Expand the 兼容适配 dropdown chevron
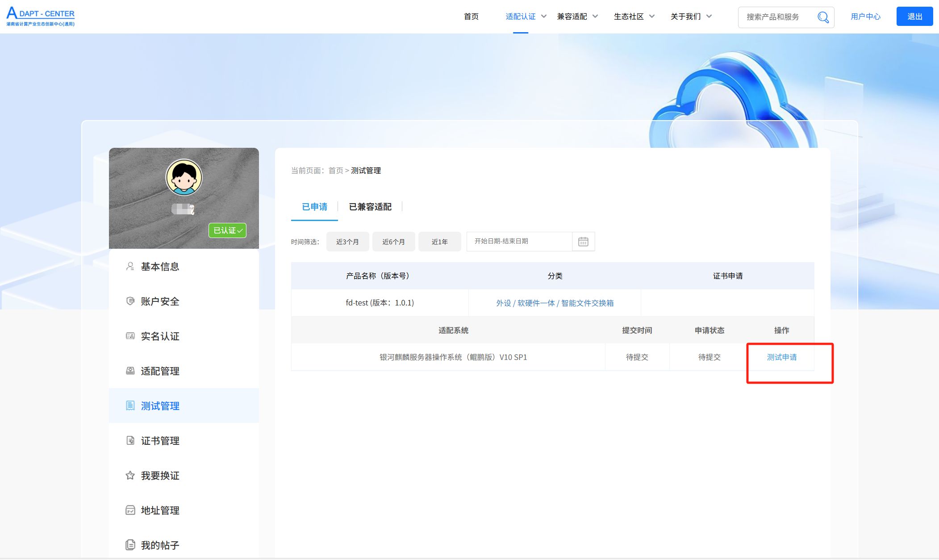This screenshot has height=560, width=939. (x=595, y=17)
